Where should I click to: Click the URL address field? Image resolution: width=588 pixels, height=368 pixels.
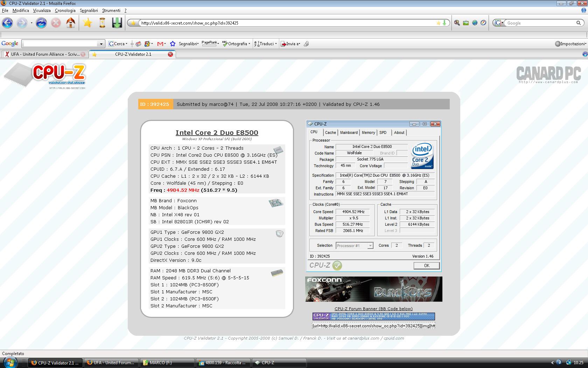click(x=287, y=23)
